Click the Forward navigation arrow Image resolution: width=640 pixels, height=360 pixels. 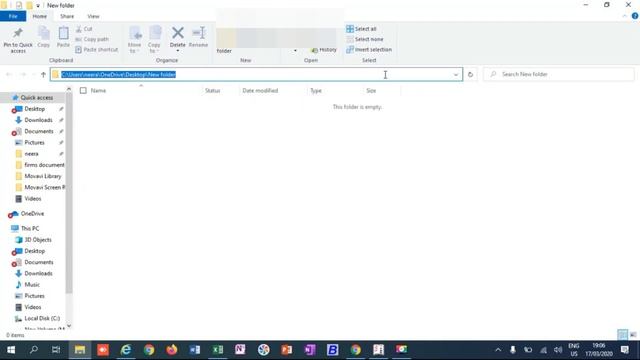pyautogui.click(x=22, y=74)
